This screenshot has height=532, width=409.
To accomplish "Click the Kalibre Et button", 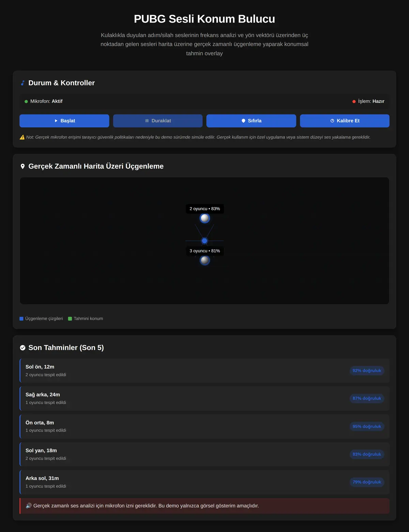I will [345, 121].
